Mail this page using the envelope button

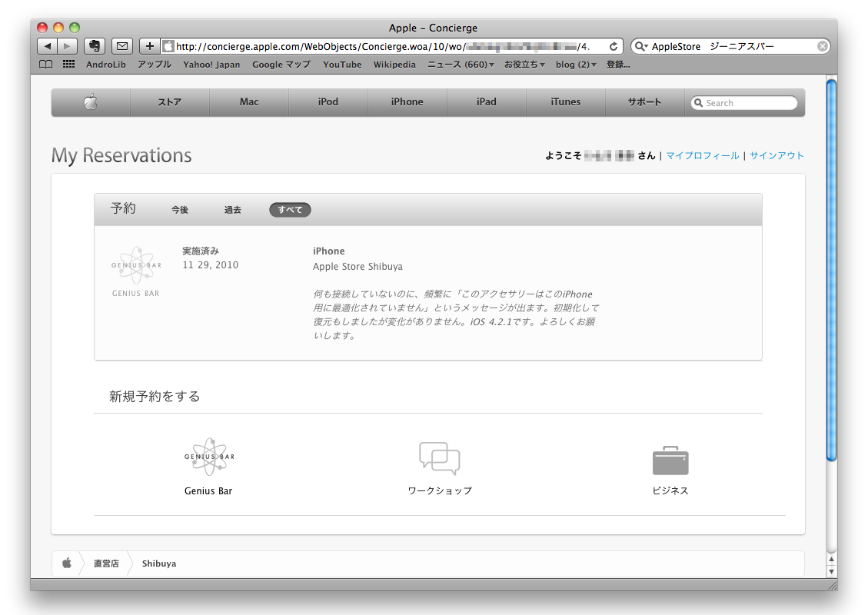122,46
